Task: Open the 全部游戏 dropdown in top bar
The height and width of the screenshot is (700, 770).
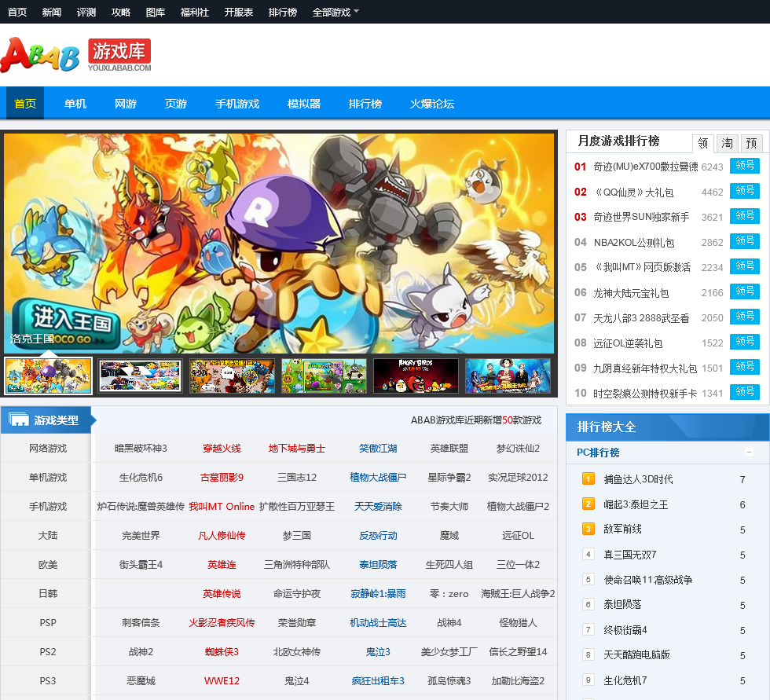Action: pos(335,12)
